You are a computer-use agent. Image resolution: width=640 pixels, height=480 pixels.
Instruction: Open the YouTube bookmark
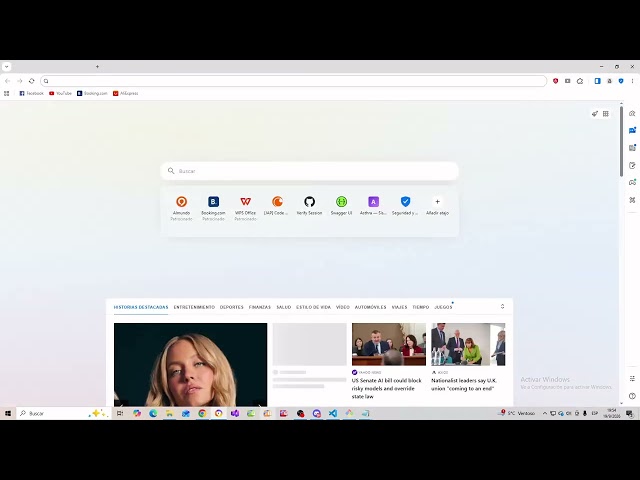click(60, 93)
